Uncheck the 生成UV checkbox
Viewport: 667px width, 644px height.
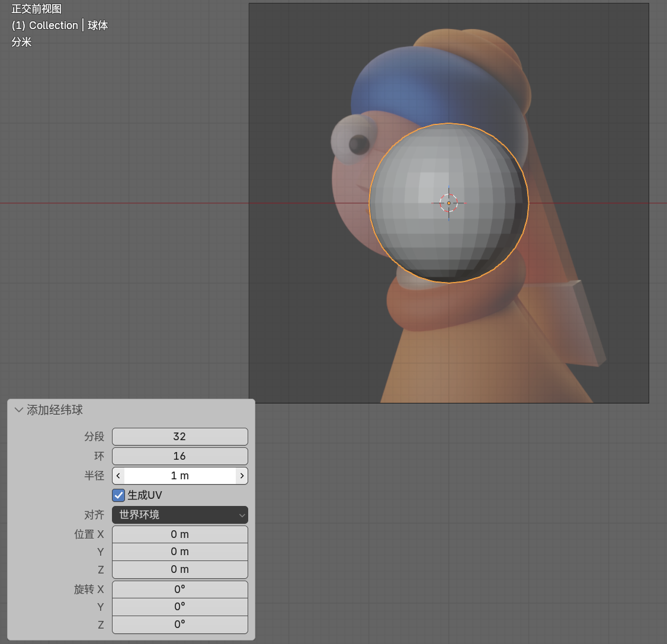click(x=118, y=495)
